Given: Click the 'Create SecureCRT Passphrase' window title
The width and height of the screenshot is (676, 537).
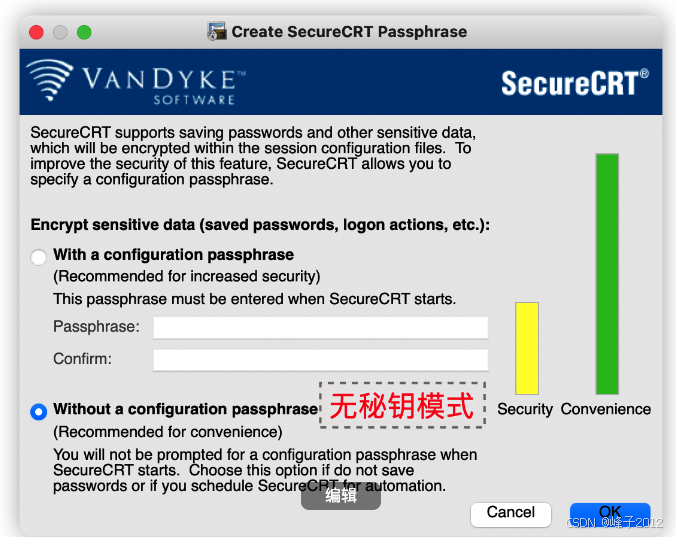Looking at the screenshot, I should [349, 32].
